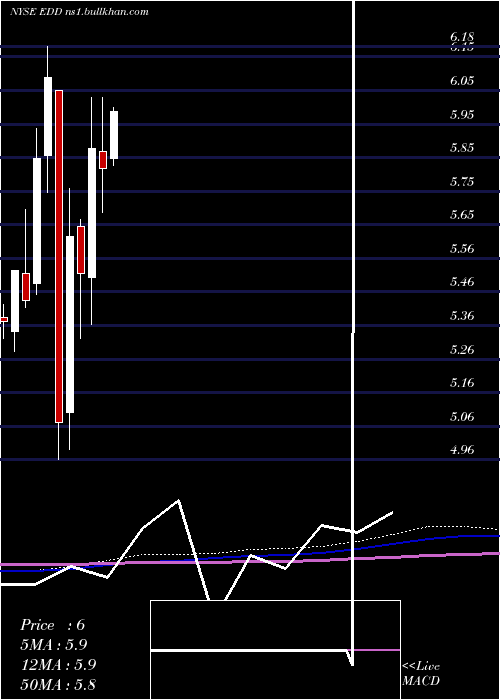Image resolution: width=500 pixels, height=700 pixels.
Task: Click the white candlestick topping above 6.05
Action: 48,117
